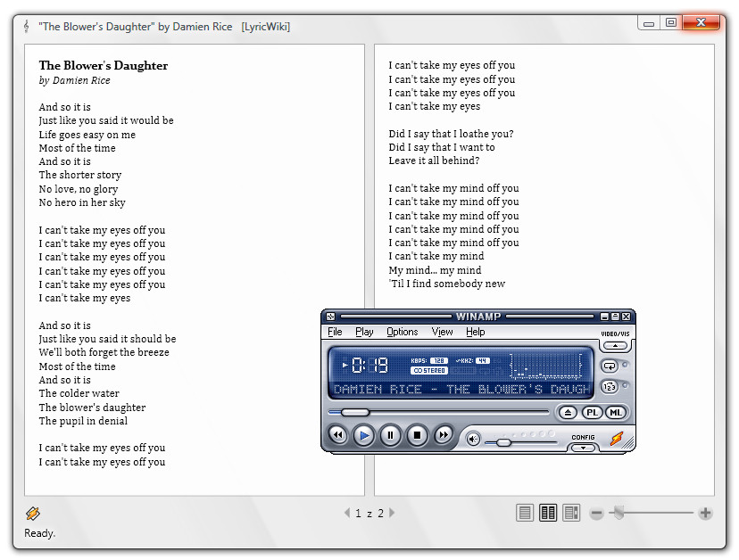This screenshot has height=560, width=739.
Task: Click Winamp lightning bolt logo
Action: tap(617, 439)
